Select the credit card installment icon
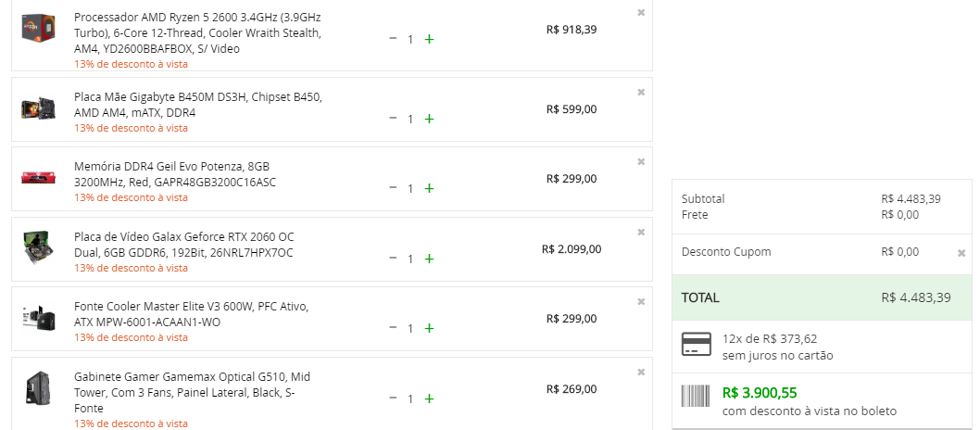980x430 pixels. [697, 344]
